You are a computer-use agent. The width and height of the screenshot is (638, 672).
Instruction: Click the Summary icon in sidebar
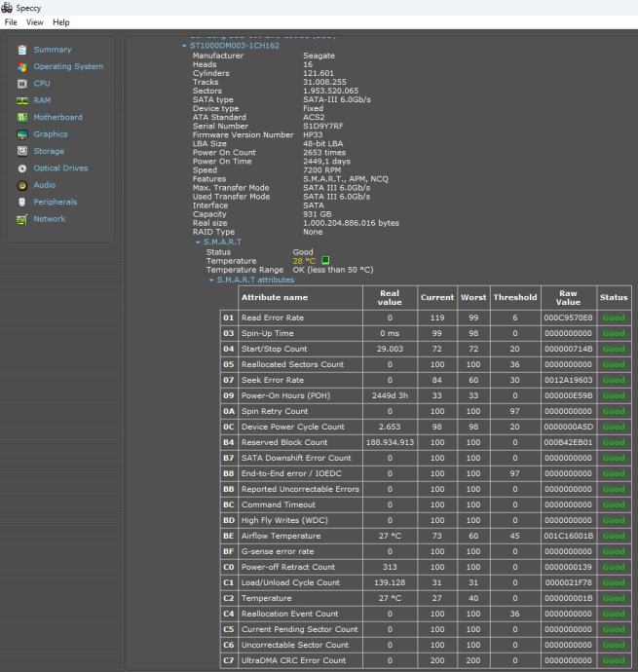click(x=22, y=50)
